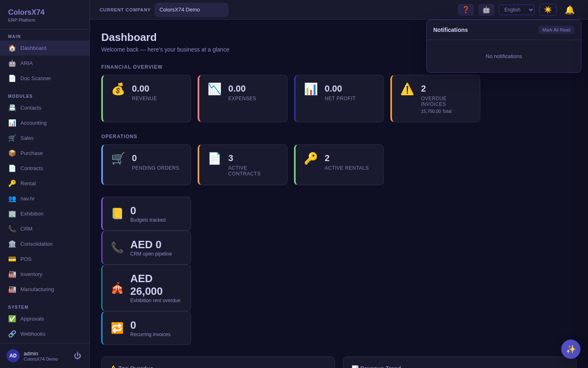Click the Contracts document icon in sidebar
Viewport: 588px width, 368px height.
[12, 168]
